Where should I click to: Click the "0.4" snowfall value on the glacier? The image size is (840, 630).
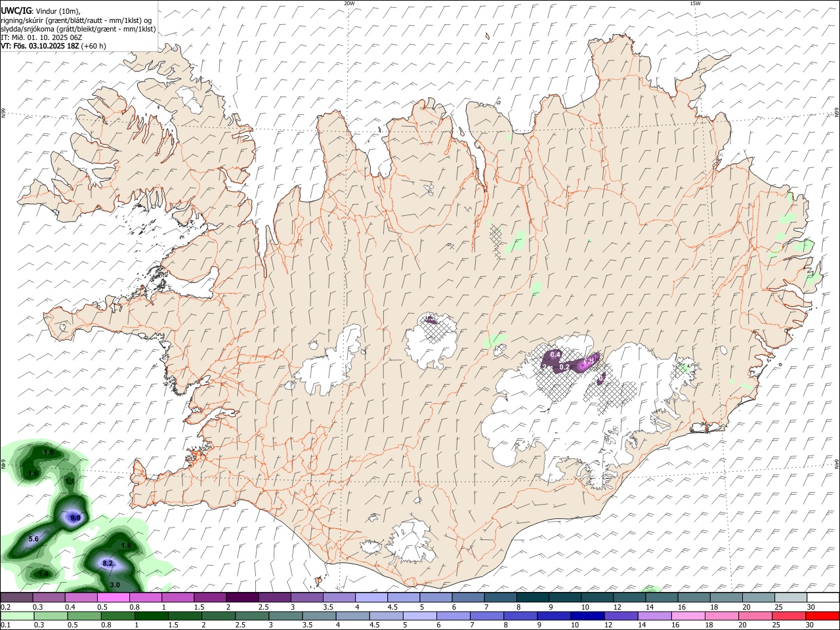pyautogui.click(x=555, y=355)
